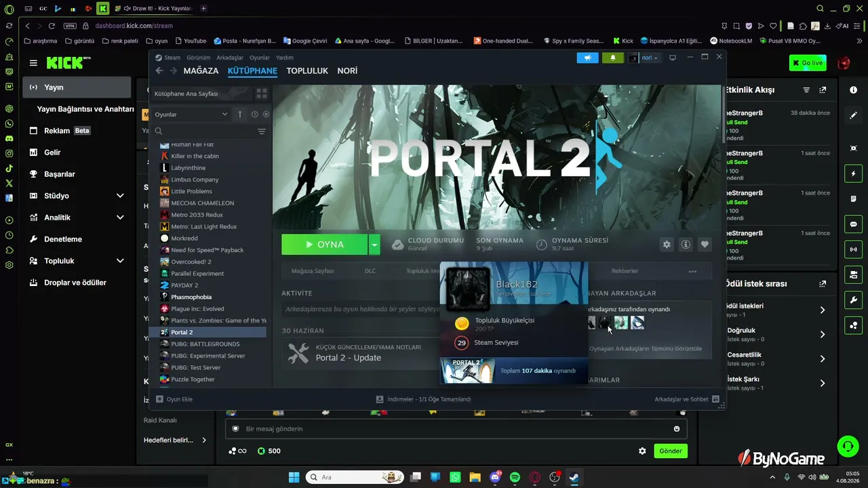Screen dimensions: 868x488
Task: Open Başarılar in the Kick sidebar
Action: [60, 174]
